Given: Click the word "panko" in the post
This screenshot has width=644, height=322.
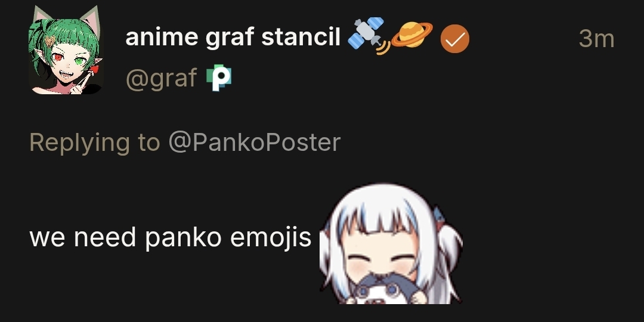Looking at the screenshot, I should coord(183,238).
